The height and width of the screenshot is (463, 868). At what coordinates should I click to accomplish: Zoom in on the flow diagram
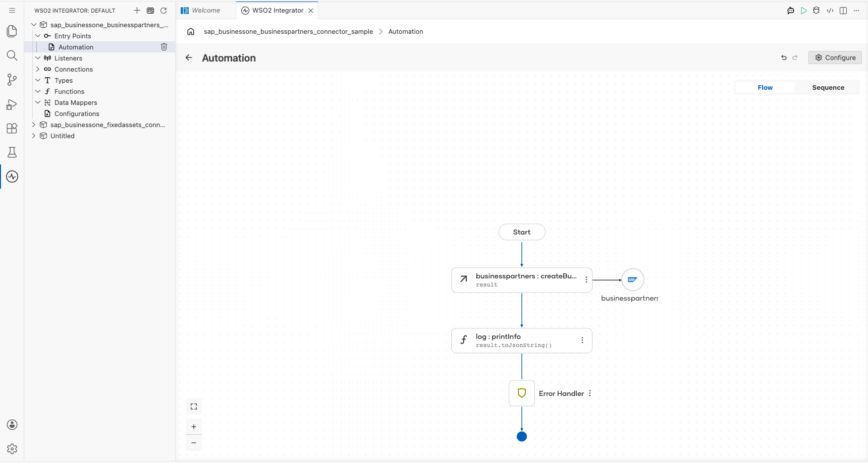click(194, 427)
